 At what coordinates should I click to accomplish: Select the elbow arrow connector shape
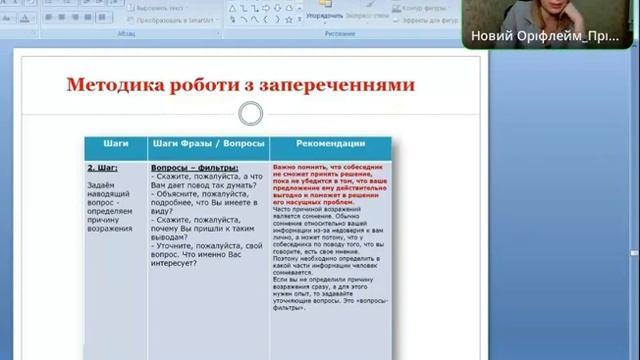click(255, 8)
